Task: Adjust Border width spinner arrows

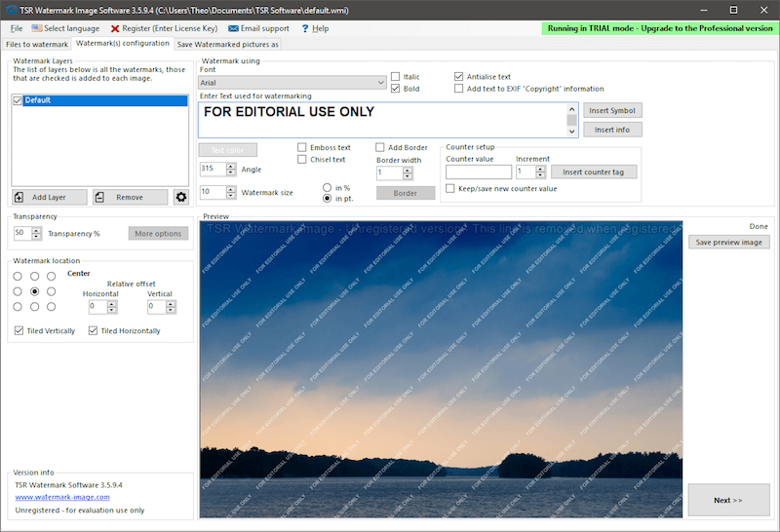Action: pyautogui.click(x=408, y=173)
